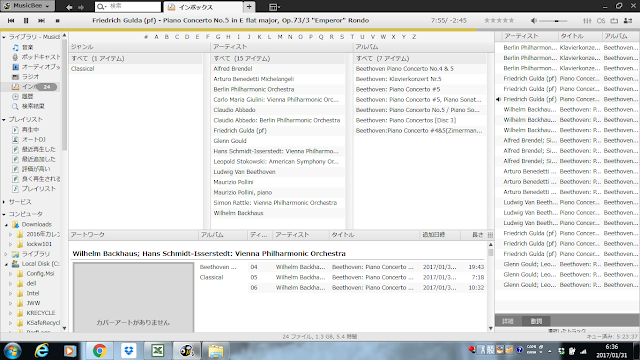Jump to letter W in alphabet bar
640x360 pixels.
tap(383, 37)
